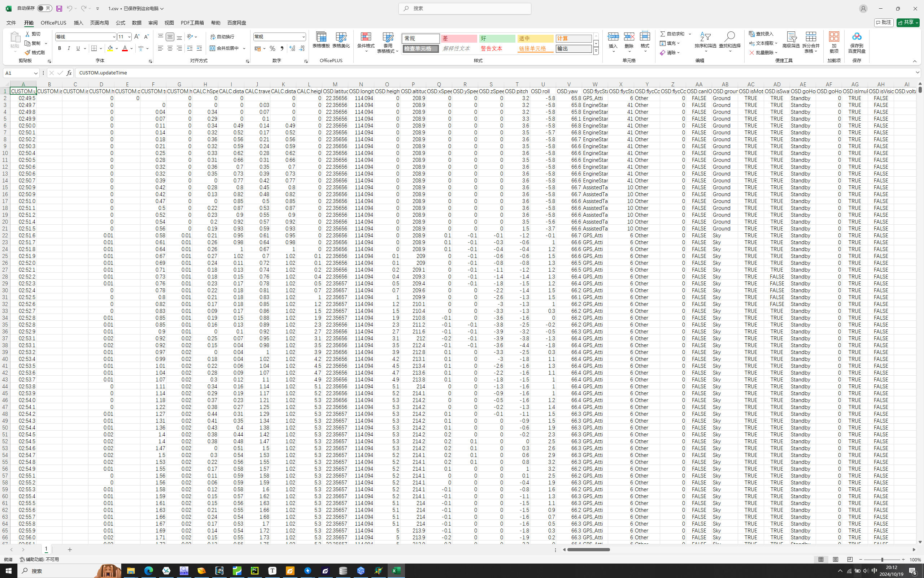Toggle Italic formatting
Viewport: 924px width, 578px height.
point(69,48)
